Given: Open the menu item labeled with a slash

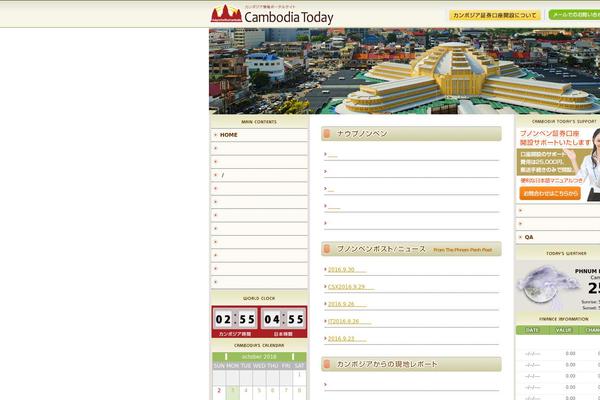Looking at the screenshot, I should pyautogui.click(x=259, y=175).
